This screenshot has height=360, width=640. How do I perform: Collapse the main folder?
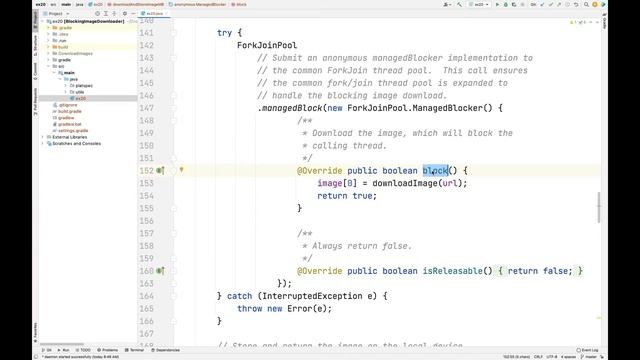point(54,73)
